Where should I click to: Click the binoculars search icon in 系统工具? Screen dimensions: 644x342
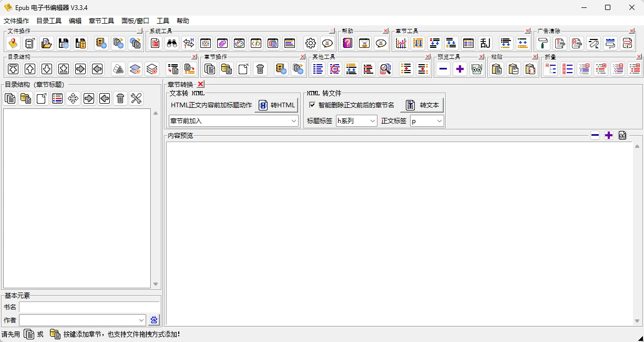pyautogui.click(x=172, y=43)
